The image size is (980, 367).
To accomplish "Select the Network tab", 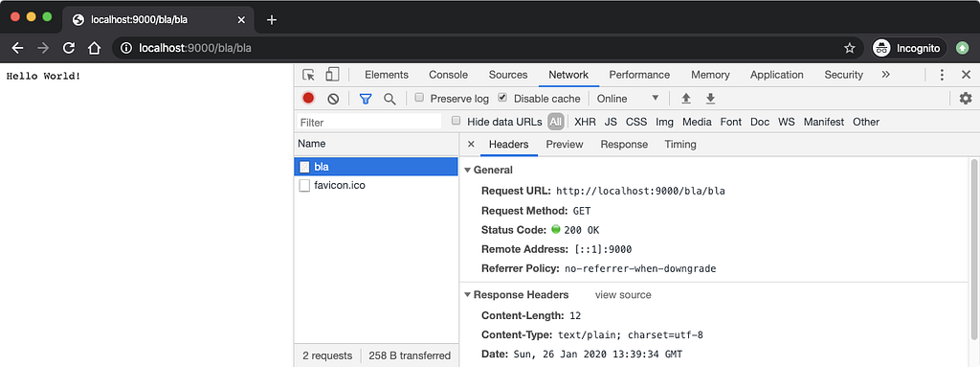I will pos(568,75).
